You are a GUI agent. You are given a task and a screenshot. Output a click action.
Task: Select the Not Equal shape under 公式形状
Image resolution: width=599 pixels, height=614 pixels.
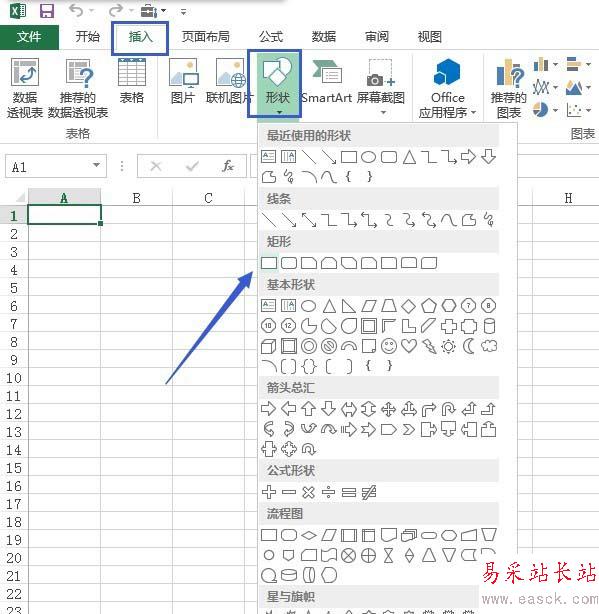[x=369, y=492]
